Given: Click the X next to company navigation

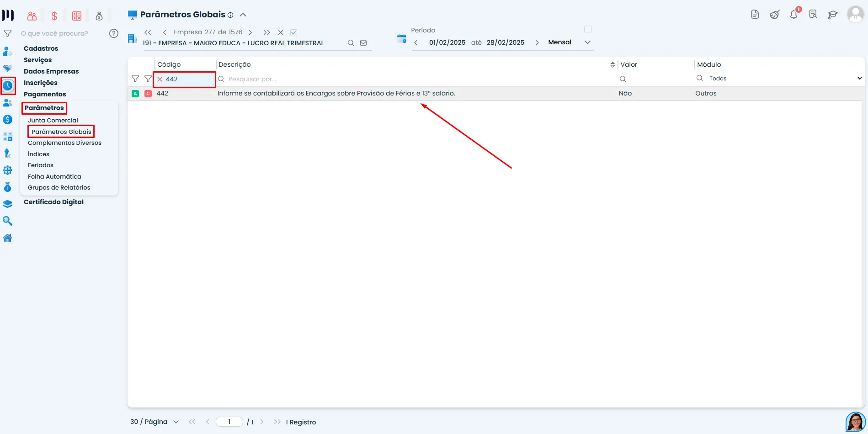Looking at the screenshot, I should [281, 32].
